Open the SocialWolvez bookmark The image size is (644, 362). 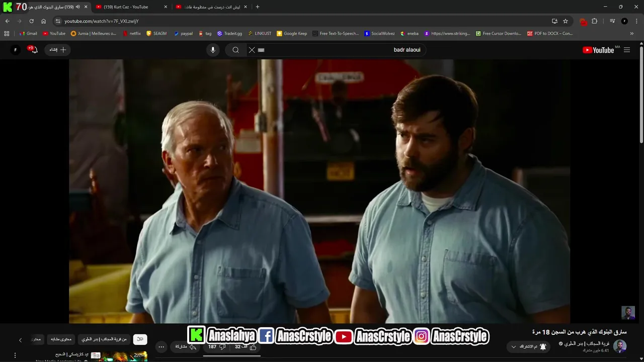tap(379, 34)
